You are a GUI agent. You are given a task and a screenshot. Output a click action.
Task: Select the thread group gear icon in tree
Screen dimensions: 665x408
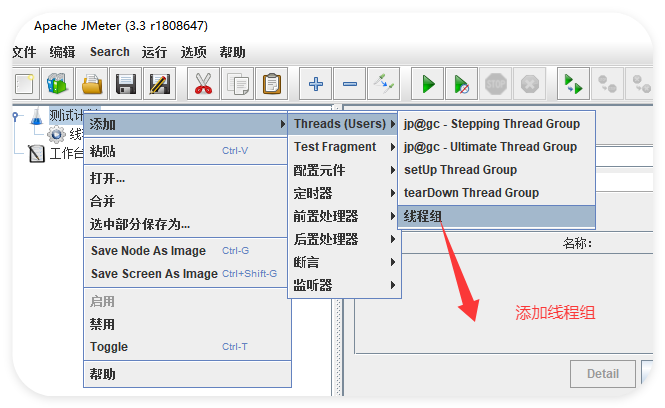pos(56,134)
